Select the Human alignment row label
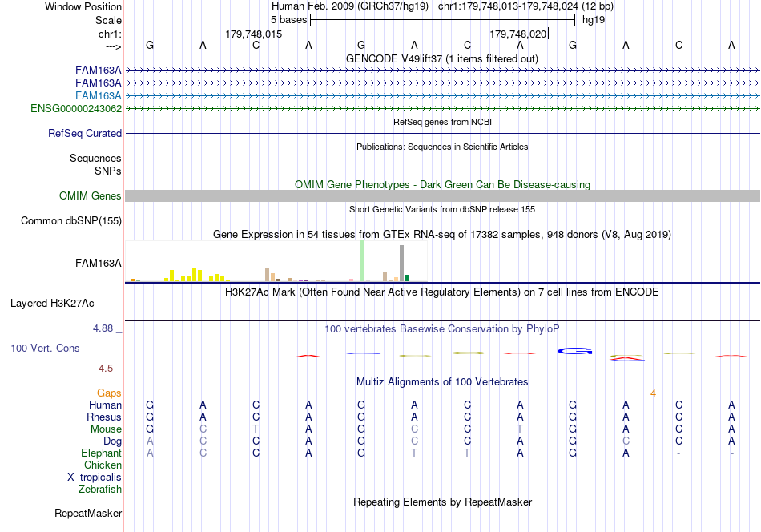The height and width of the screenshot is (532, 761). point(105,405)
